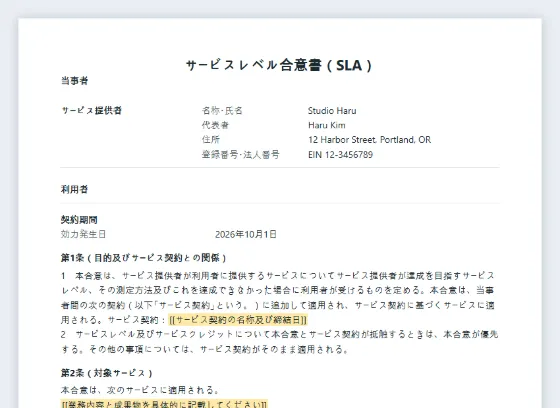Select the 当事者 heading
This screenshot has width=560, height=408.
click(74, 81)
